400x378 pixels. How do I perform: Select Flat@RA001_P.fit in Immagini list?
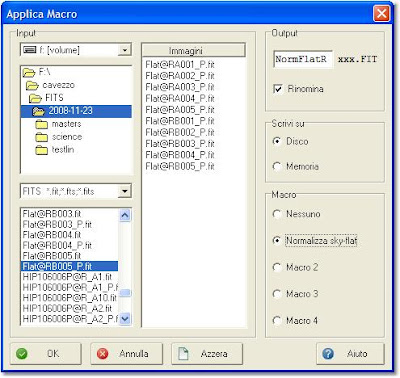tap(180, 65)
